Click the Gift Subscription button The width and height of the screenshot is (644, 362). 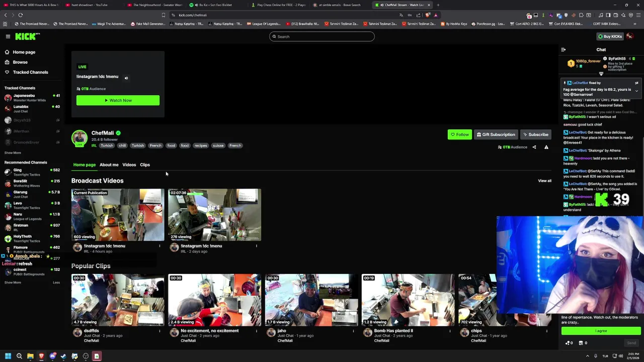pyautogui.click(x=496, y=135)
